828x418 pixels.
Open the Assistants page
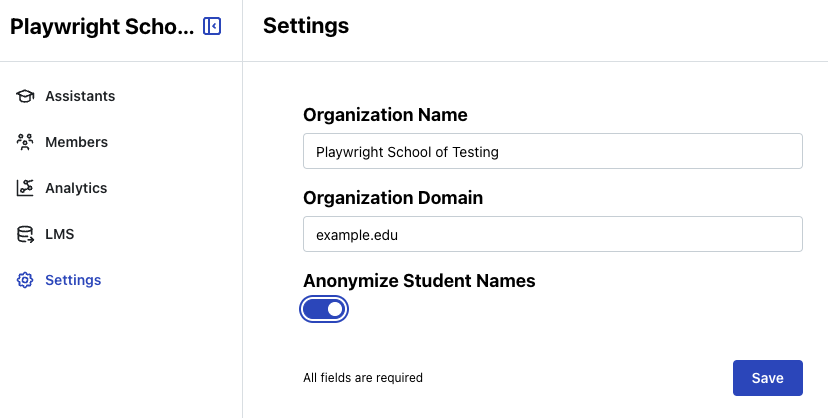pyautogui.click(x=80, y=96)
